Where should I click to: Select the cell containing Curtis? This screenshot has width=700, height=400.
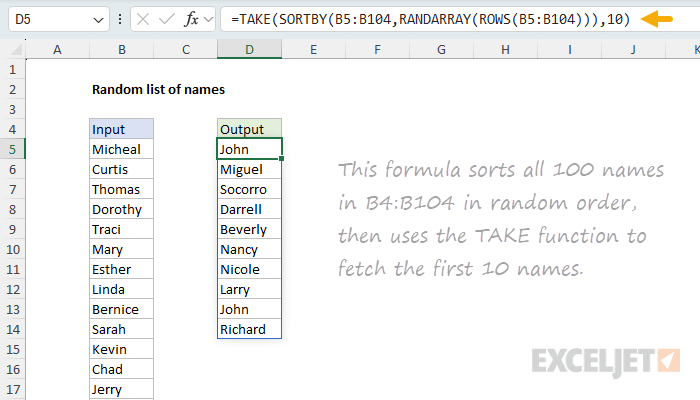pos(121,169)
